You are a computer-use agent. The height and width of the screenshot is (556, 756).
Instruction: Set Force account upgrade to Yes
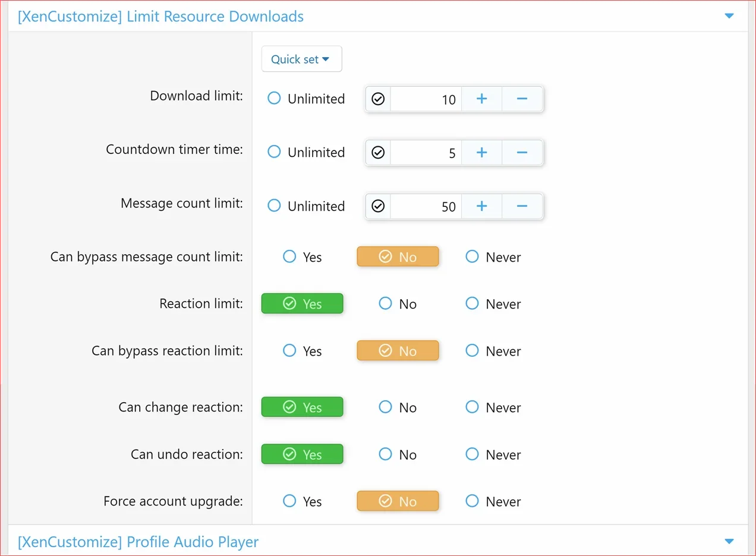tap(289, 501)
